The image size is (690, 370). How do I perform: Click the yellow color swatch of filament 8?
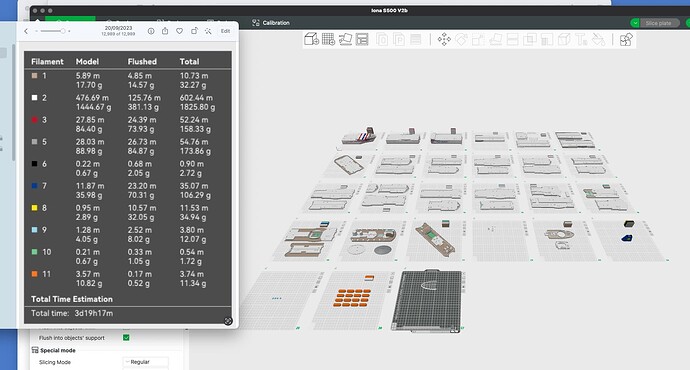point(34,208)
